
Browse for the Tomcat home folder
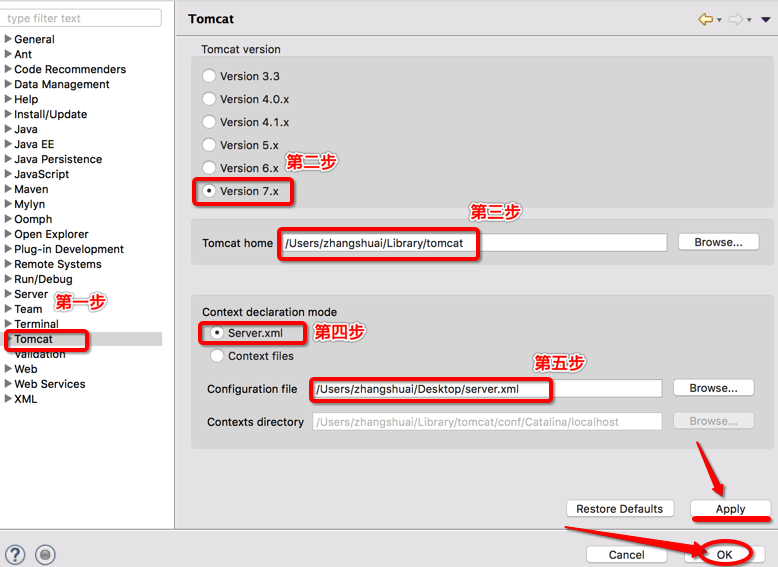718,242
